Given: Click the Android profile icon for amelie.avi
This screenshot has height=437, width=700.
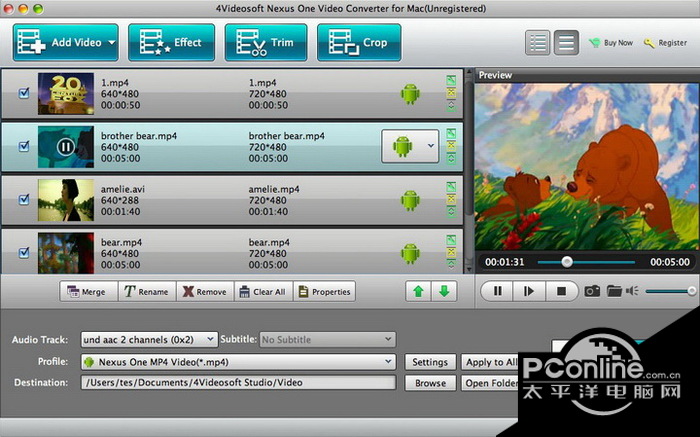Looking at the screenshot, I should (x=410, y=200).
